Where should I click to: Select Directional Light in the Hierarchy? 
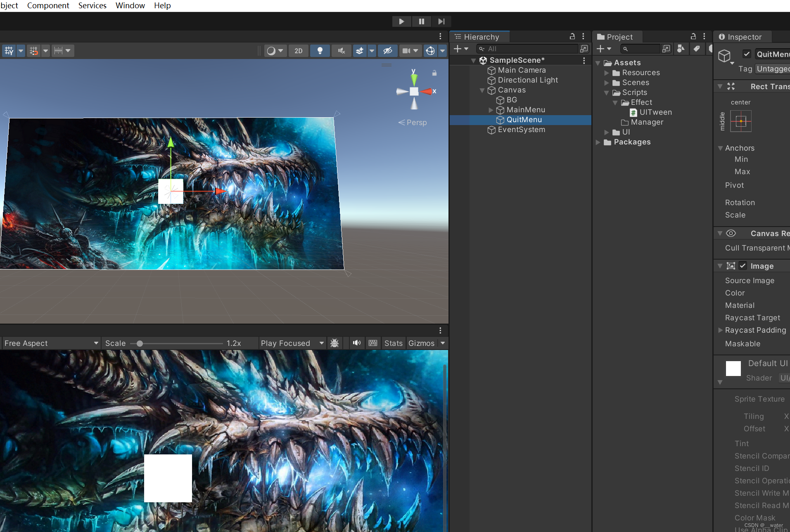pyautogui.click(x=527, y=80)
